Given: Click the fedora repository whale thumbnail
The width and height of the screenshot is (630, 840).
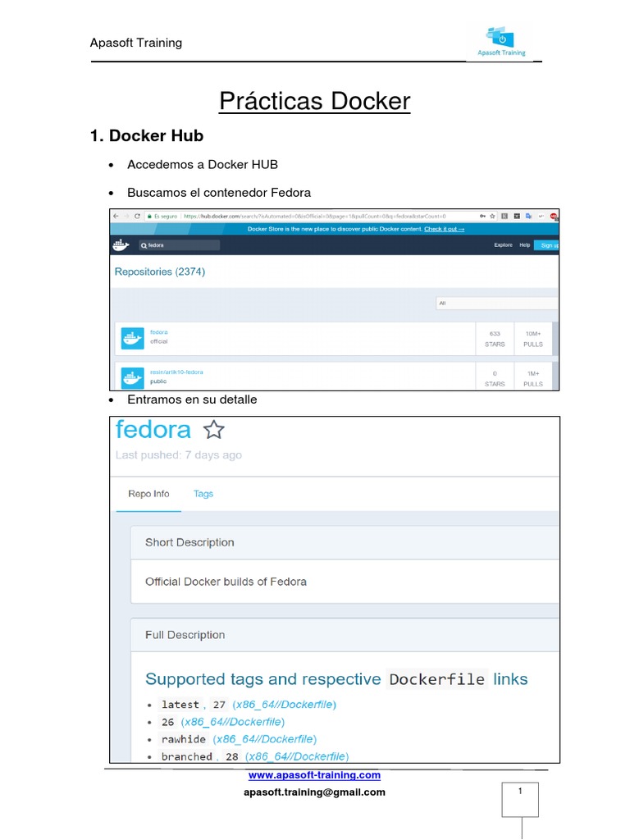Looking at the screenshot, I should (x=132, y=339).
